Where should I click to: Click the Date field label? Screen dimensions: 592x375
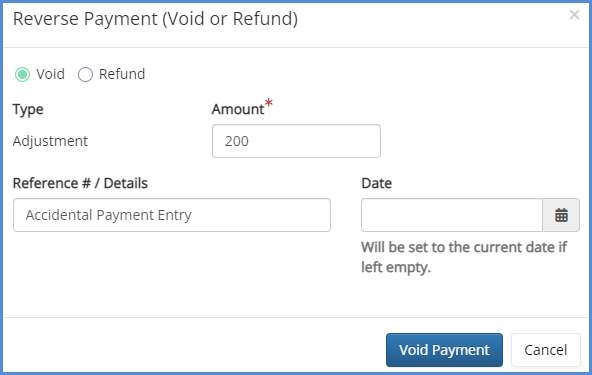[376, 183]
